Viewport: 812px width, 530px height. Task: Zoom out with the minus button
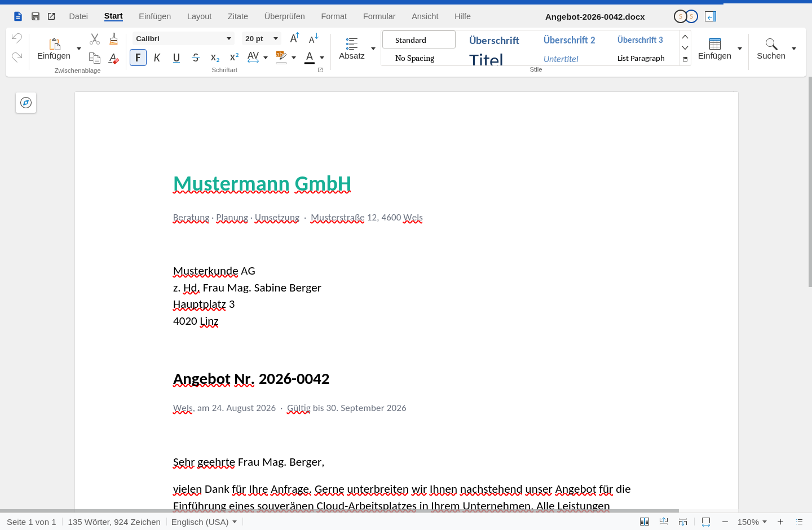725,522
